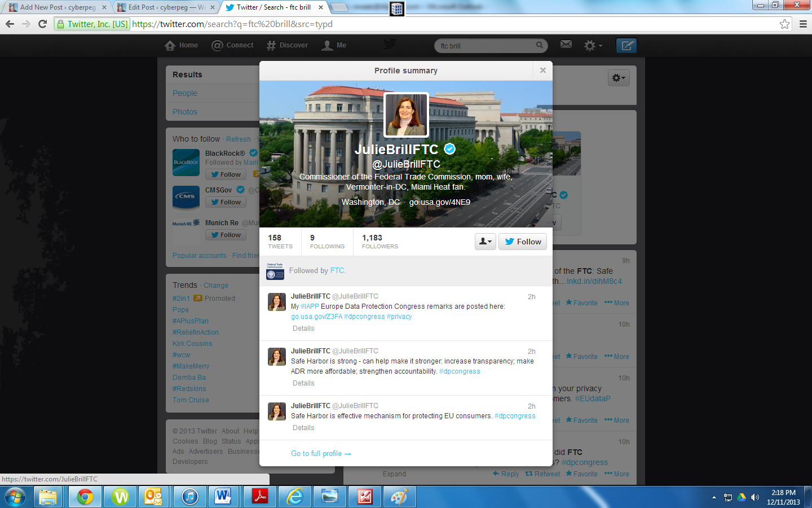Click Go to full profile link

coord(321,454)
